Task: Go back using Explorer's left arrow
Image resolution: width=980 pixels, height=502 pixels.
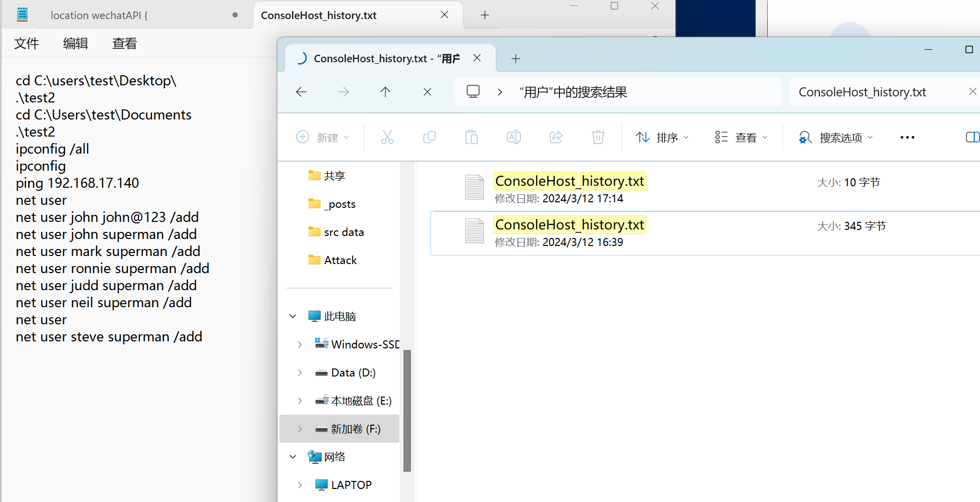Action: tap(301, 92)
